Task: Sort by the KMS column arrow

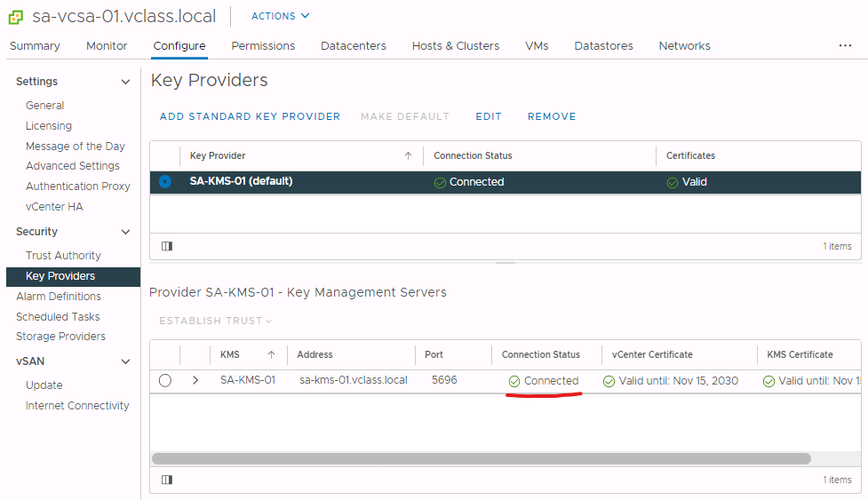Action: [x=271, y=354]
